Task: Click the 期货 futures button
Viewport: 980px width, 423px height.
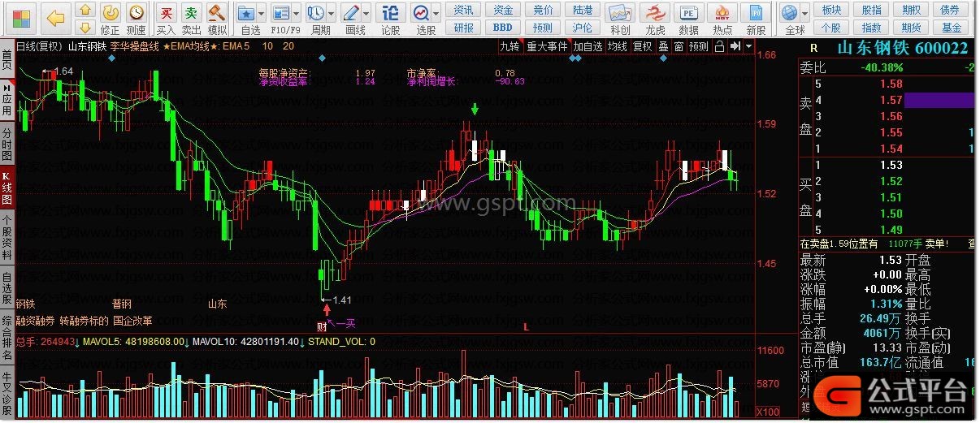Action: point(910,28)
